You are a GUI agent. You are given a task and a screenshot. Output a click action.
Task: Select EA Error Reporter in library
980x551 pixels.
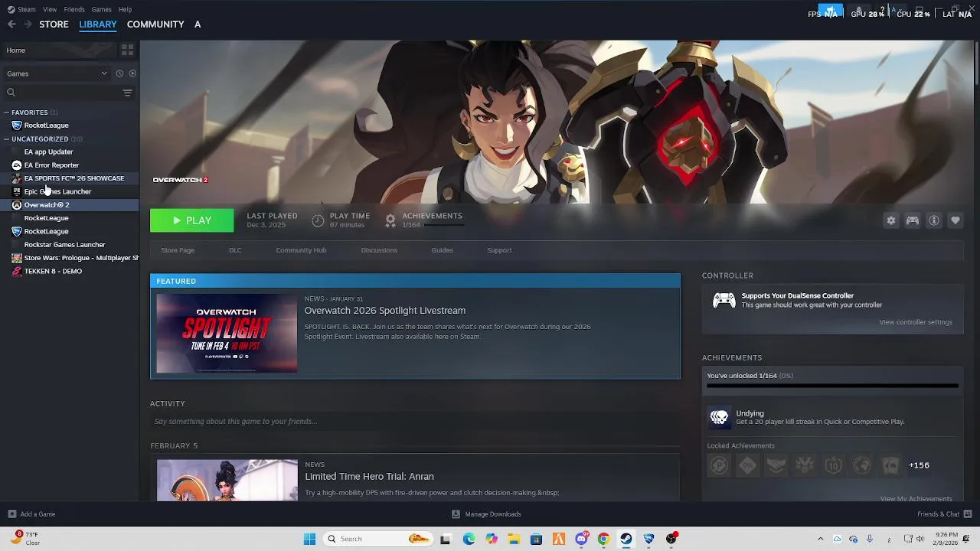pos(51,165)
